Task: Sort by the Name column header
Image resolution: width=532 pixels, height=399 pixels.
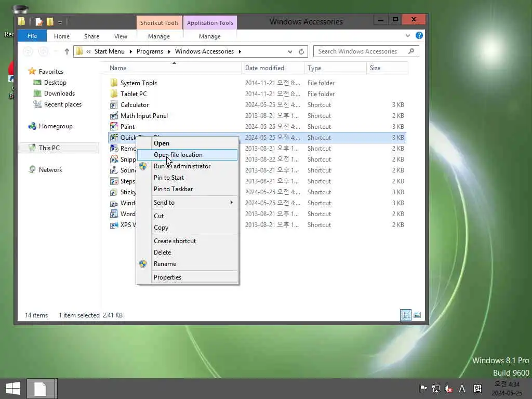Action: 174,68
